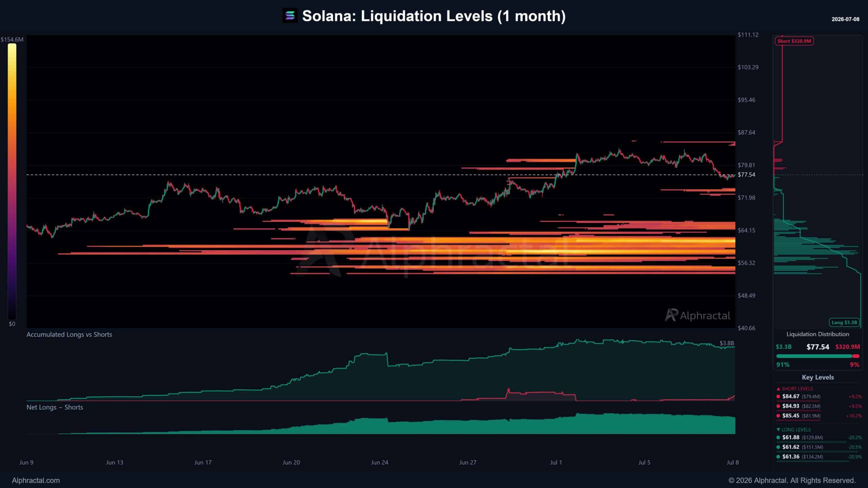Click the green long portion of the ratio bar

[x=814, y=356]
